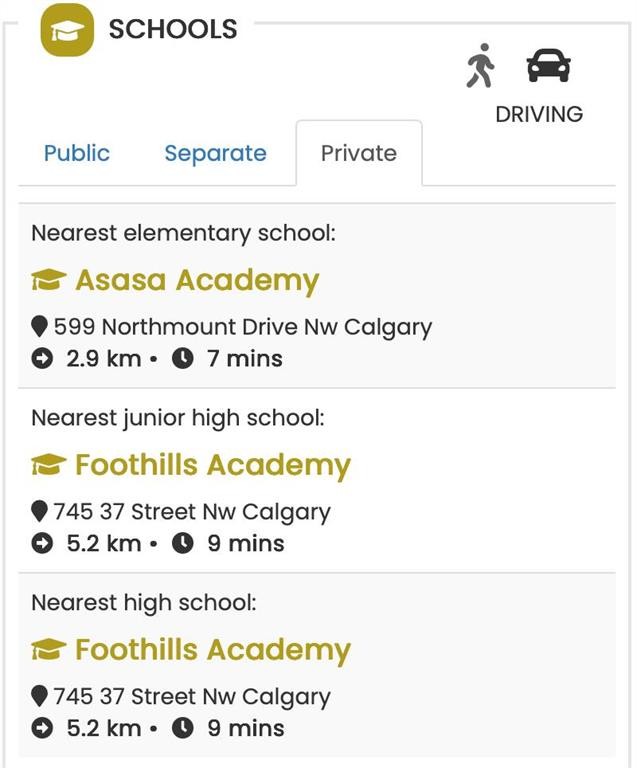Select the Private schools tab
The width and height of the screenshot is (637, 768).
pos(359,153)
